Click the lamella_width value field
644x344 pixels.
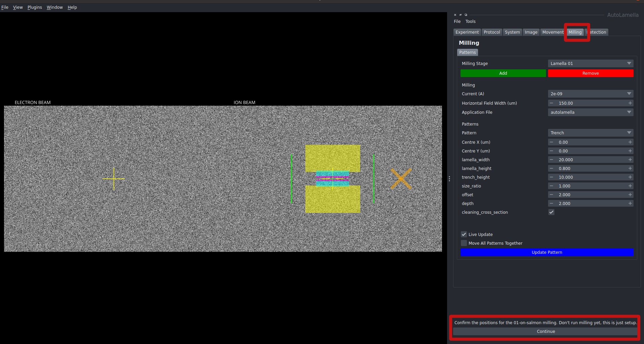(590, 160)
